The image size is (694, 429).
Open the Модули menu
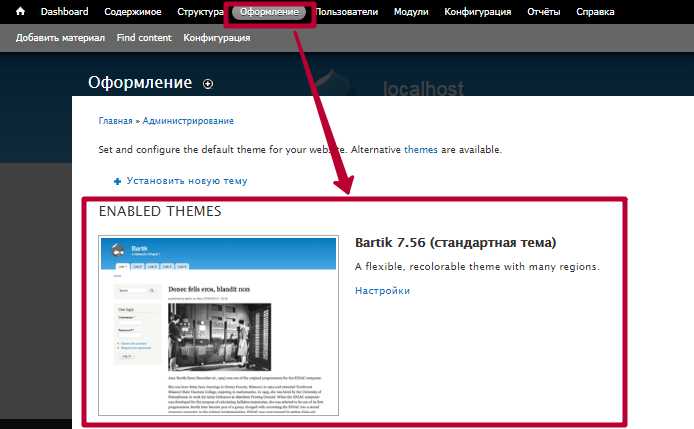[x=411, y=12]
